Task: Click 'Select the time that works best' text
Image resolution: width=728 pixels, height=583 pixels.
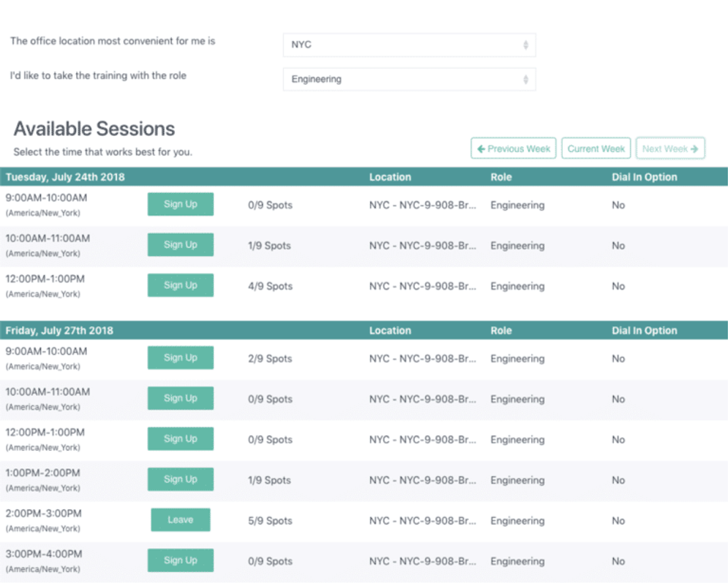Action: 102,151
